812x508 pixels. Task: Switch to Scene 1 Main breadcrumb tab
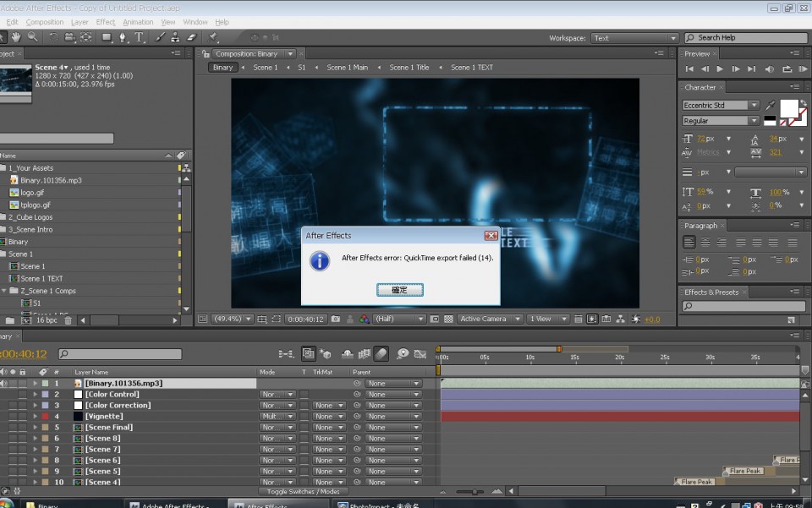(x=347, y=68)
